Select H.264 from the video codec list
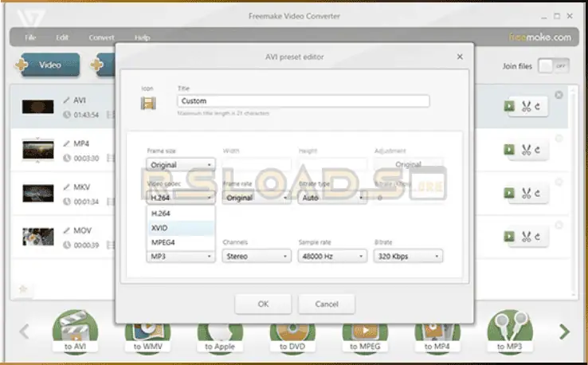 (181, 214)
